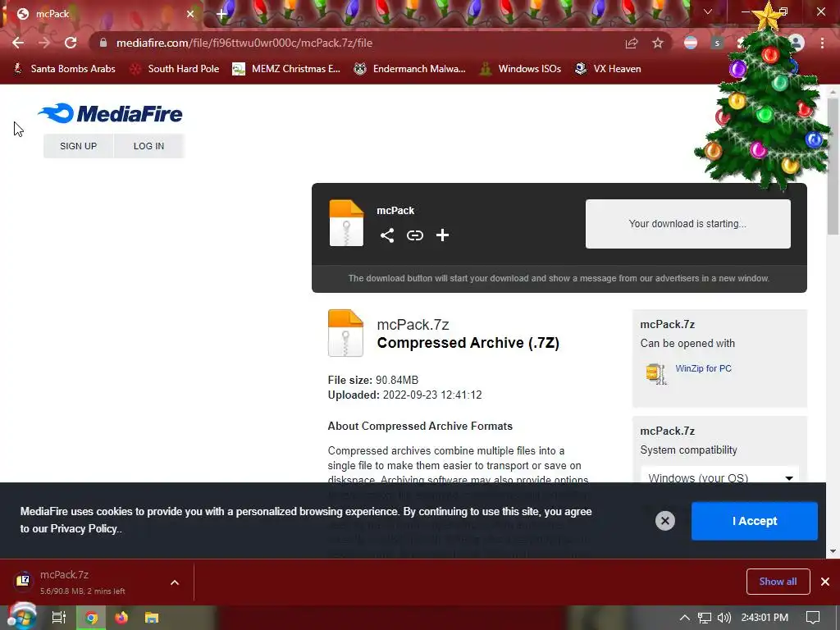The width and height of the screenshot is (840, 630).
Task: Open the tab search chevron
Action: pos(708,11)
